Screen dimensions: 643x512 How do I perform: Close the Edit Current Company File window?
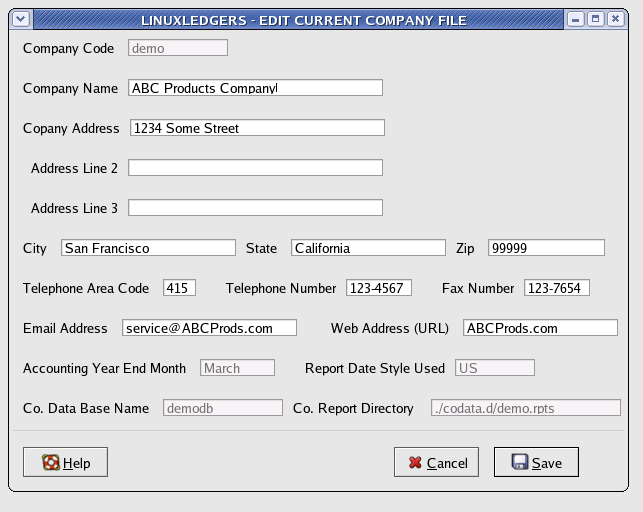(x=614, y=18)
